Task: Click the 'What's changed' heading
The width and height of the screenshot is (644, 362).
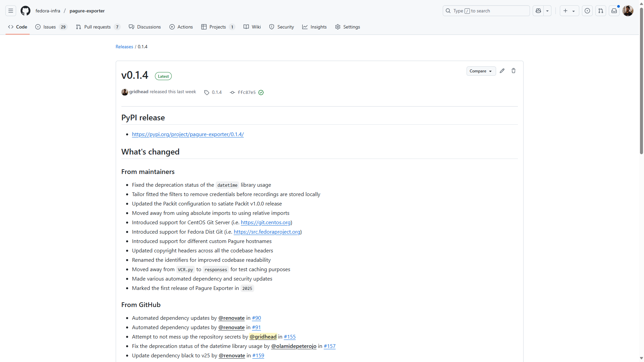Action: [x=150, y=152]
